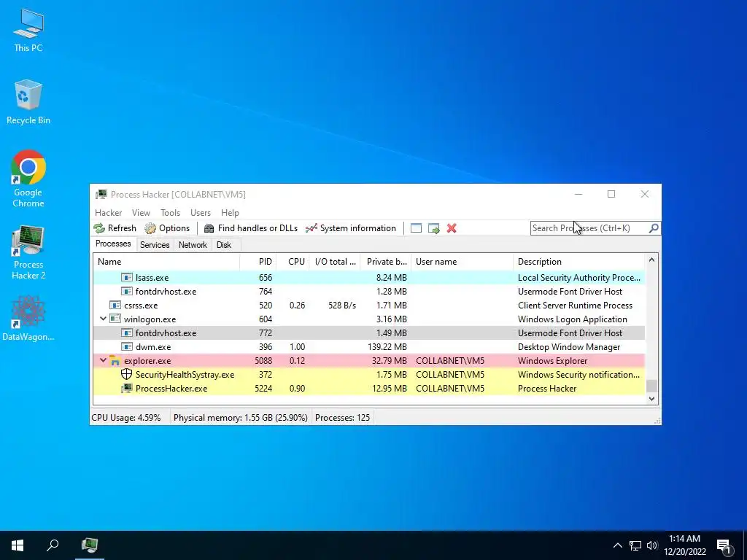747x560 pixels.
Task: Sort by User name column header
Action: click(x=462, y=262)
